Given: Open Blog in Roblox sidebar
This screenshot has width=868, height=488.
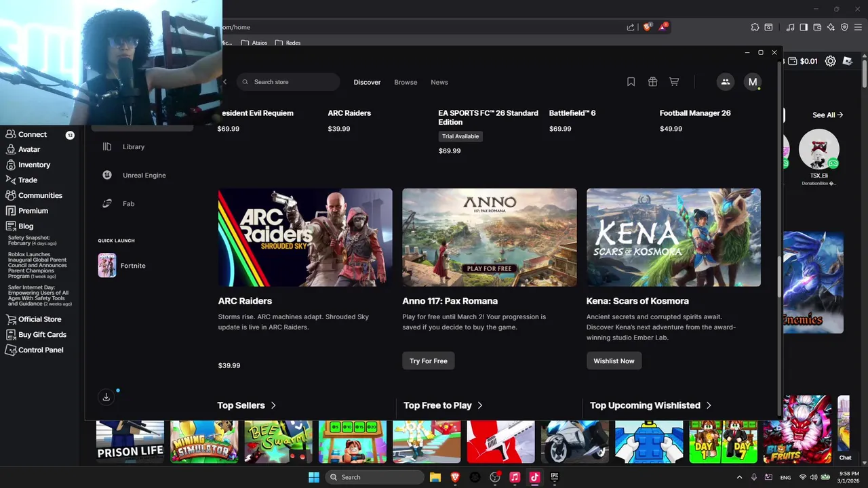Looking at the screenshot, I should (26, 226).
